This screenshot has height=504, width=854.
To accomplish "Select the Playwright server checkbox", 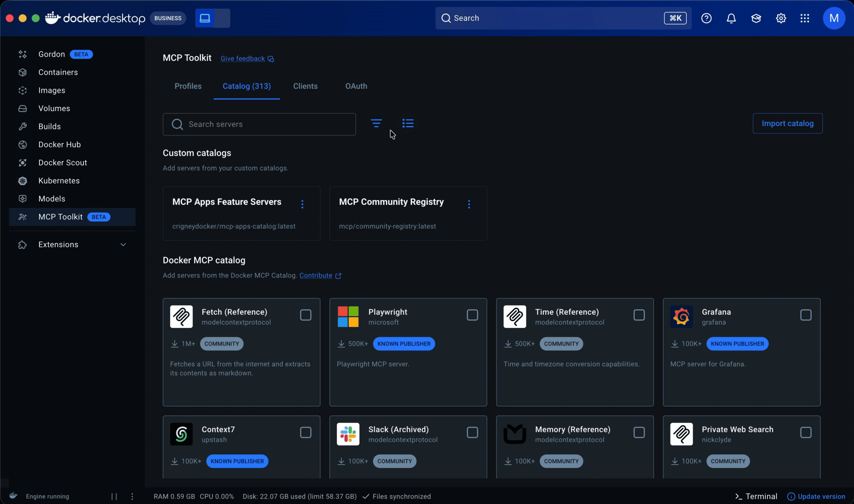I will [472, 315].
